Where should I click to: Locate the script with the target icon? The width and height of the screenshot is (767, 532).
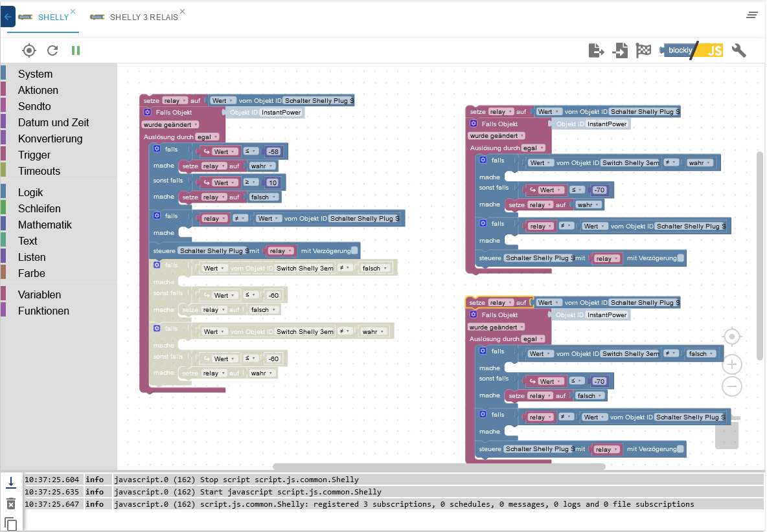click(29, 50)
